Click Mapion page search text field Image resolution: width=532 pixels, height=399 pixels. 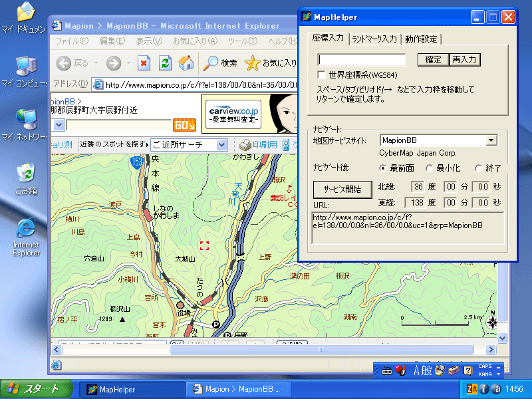pyautogui.click(x=119, y=125)
